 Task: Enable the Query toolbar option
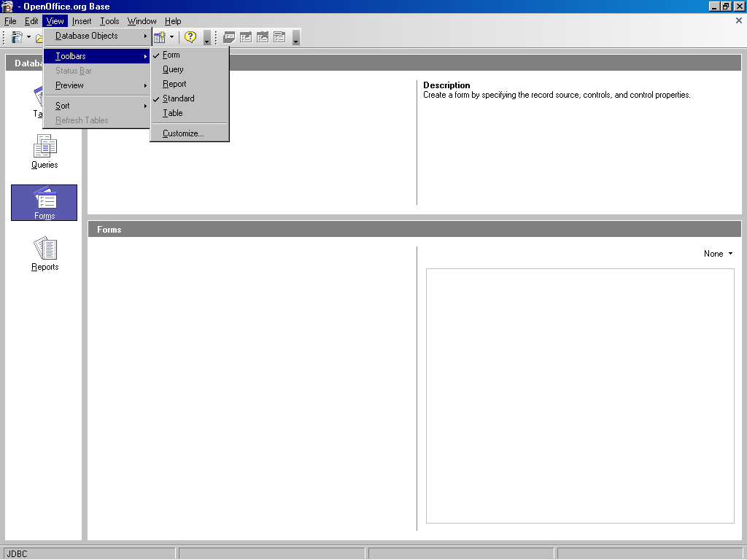click(x=173, y=69)
